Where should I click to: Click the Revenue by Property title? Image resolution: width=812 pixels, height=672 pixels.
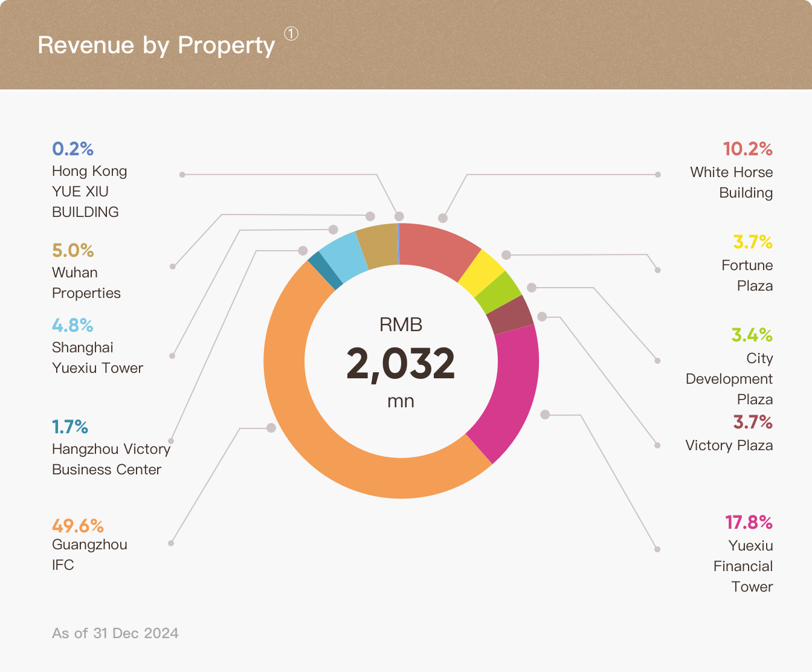(156, 45)
